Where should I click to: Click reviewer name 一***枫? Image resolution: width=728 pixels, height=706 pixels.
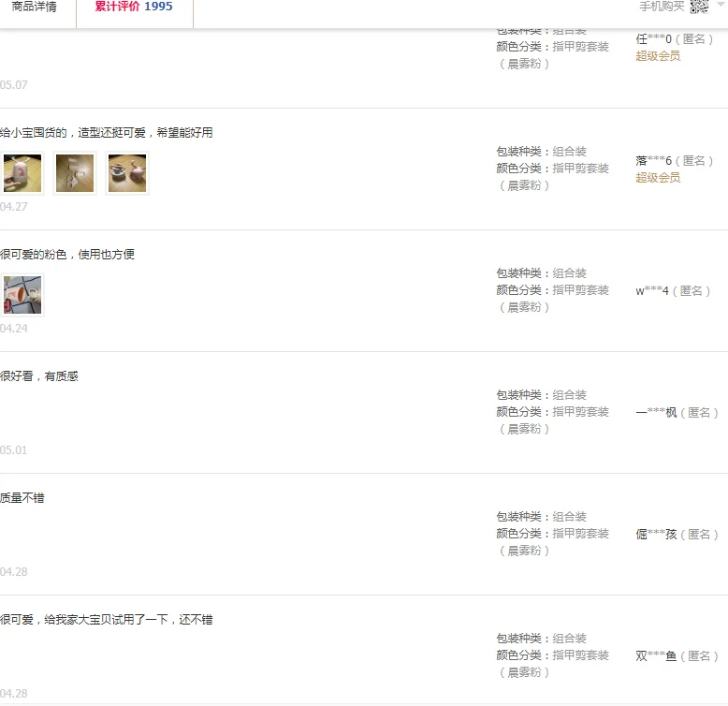click(656, 413)
